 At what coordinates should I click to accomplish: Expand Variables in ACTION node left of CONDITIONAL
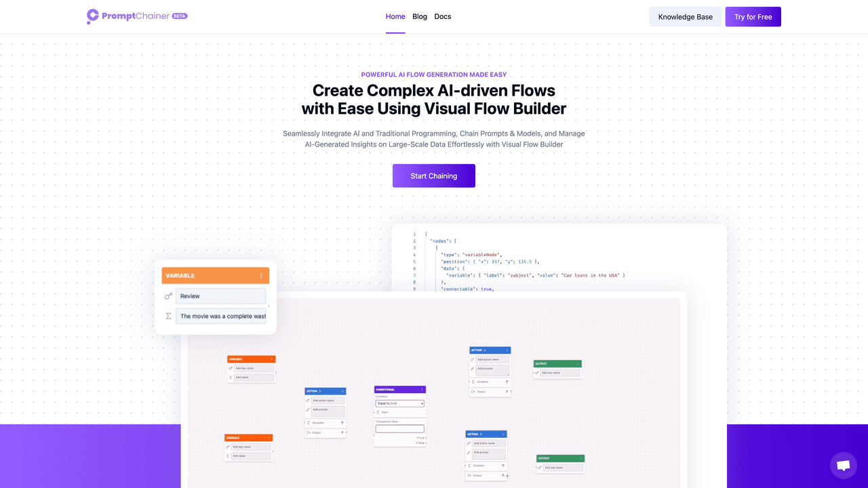[x=342, y=423]
